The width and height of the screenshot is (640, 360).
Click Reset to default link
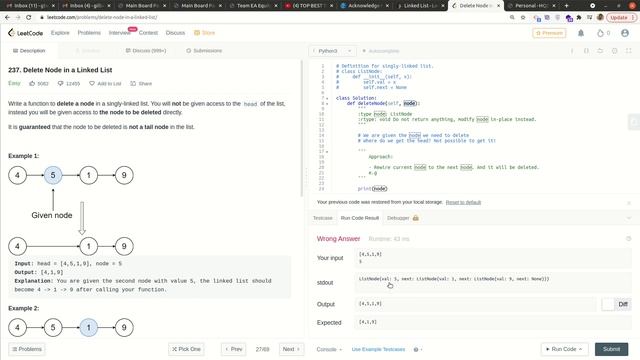[x=463, y=202]
